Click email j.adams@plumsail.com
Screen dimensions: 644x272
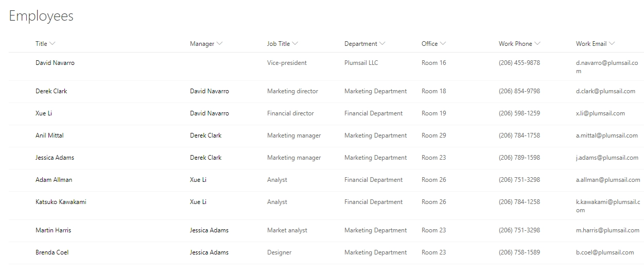(607, 158)
